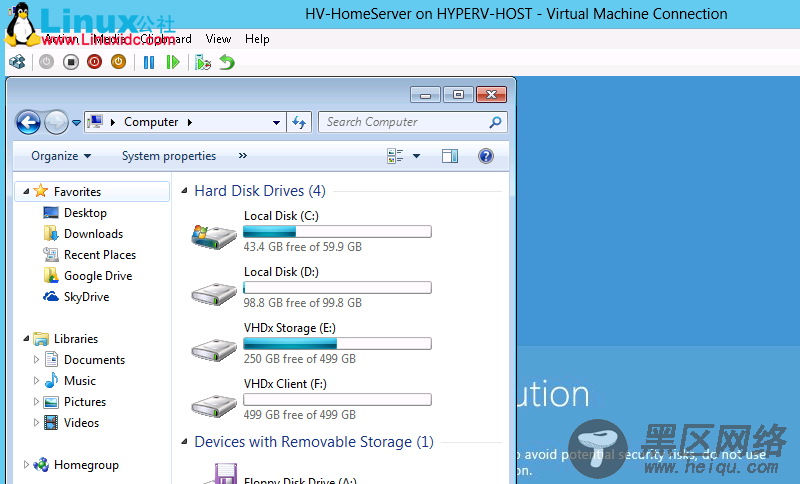Viewport: 800px width, 484px height.
Task: Collapse Devices with Removable Storage group
Action: tap(184, 442)
